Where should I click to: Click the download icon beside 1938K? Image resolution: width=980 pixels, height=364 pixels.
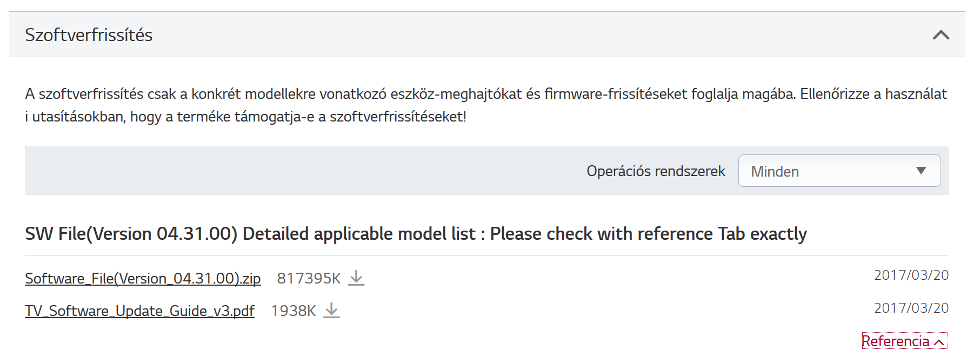click(x=331, y=311)
